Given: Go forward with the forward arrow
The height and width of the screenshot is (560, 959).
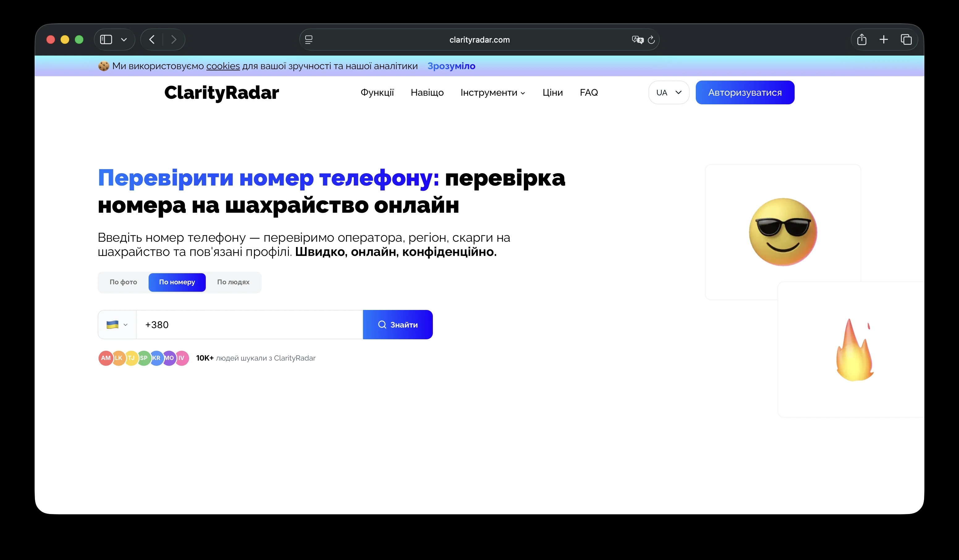Looking at the screenshot, I should pyautogui.click(x=174, y=40).
